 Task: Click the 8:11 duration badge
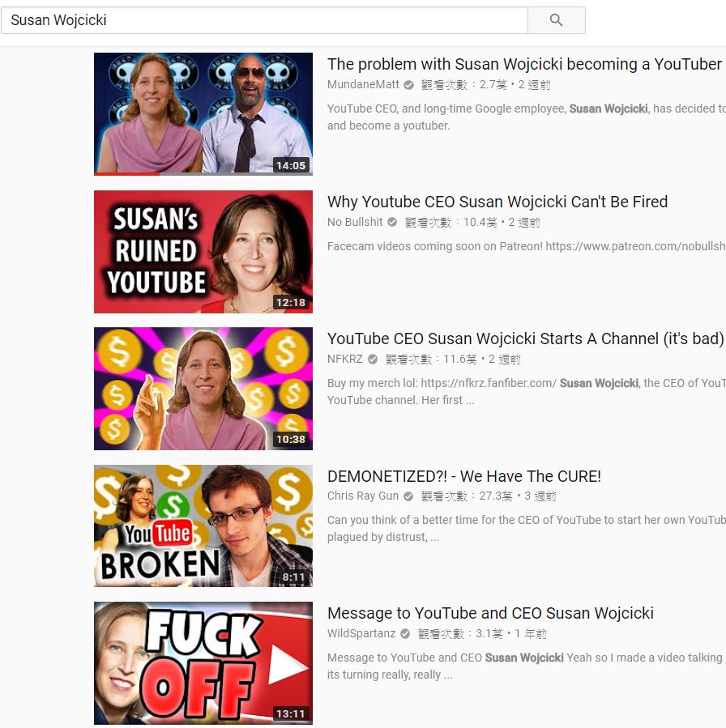coord(293,577)
